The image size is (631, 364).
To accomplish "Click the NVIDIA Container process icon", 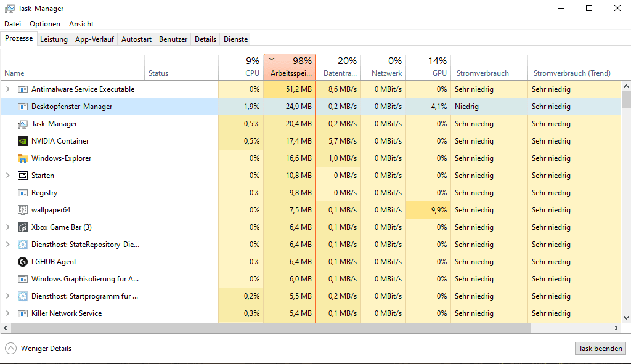I will coord(23,141).
